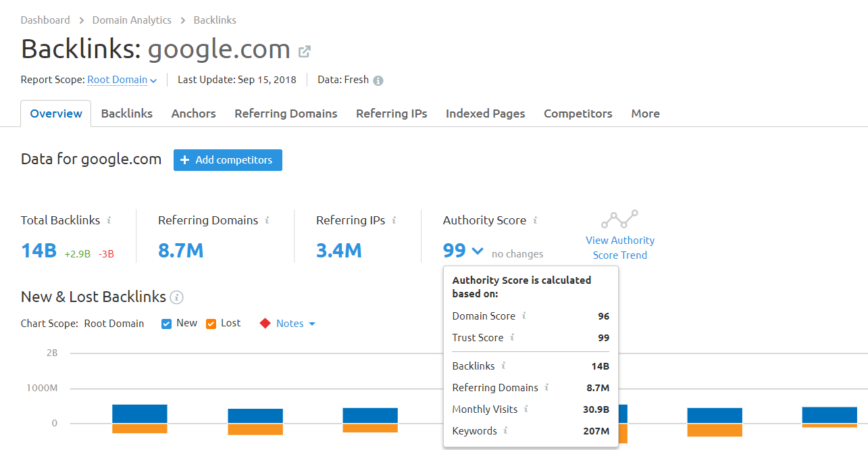868x450 pixels.
Task: Click the red diamond Notes icon
Action: tap(265, 324)
